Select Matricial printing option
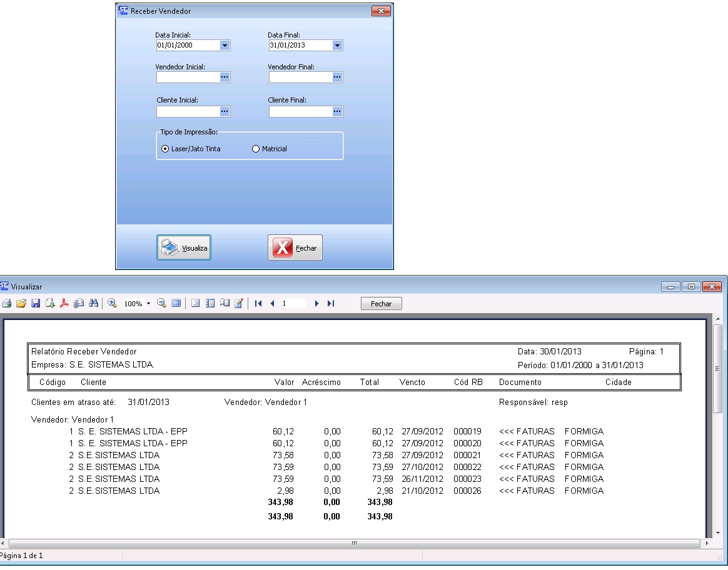This screenshot has height=570, width=728. 255,149
